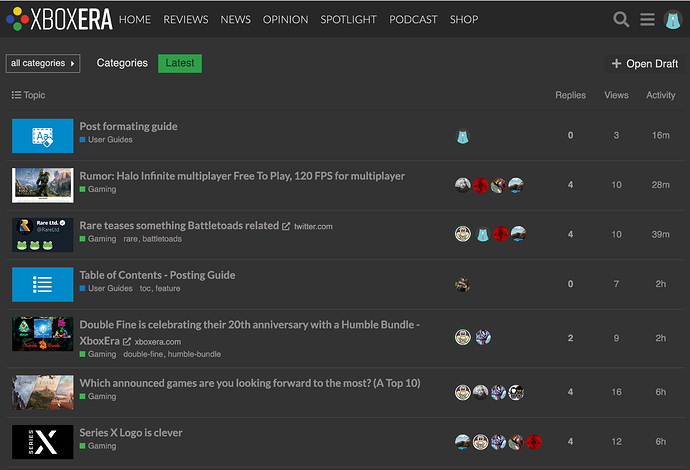Click the Which announced games thumbnail

click(43, 392)
